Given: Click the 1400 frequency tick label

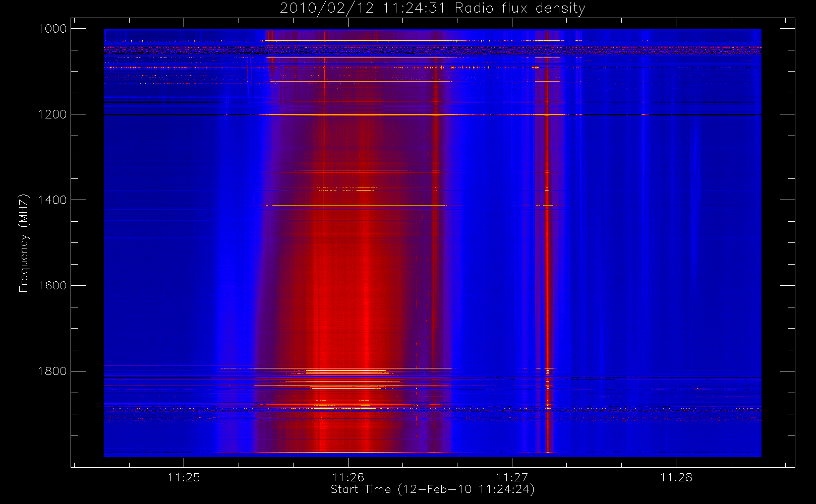Looking at the screenshot, I should tap(52, 200).
